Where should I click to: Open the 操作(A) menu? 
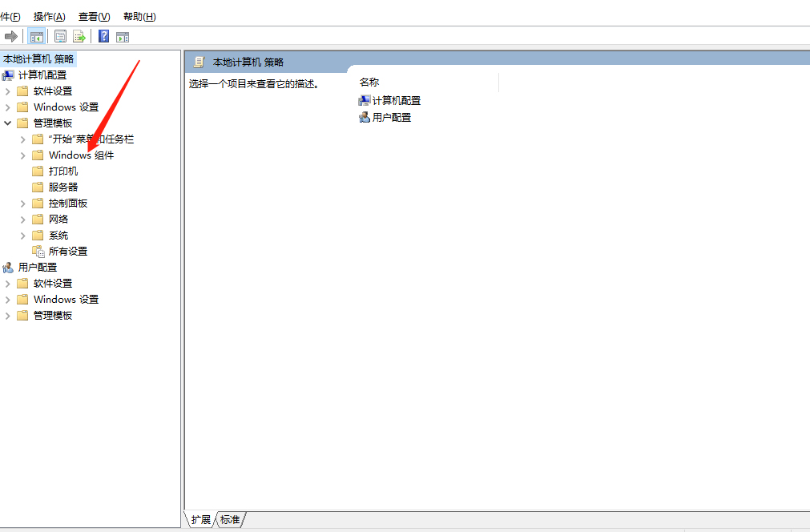tap(50, 17)
